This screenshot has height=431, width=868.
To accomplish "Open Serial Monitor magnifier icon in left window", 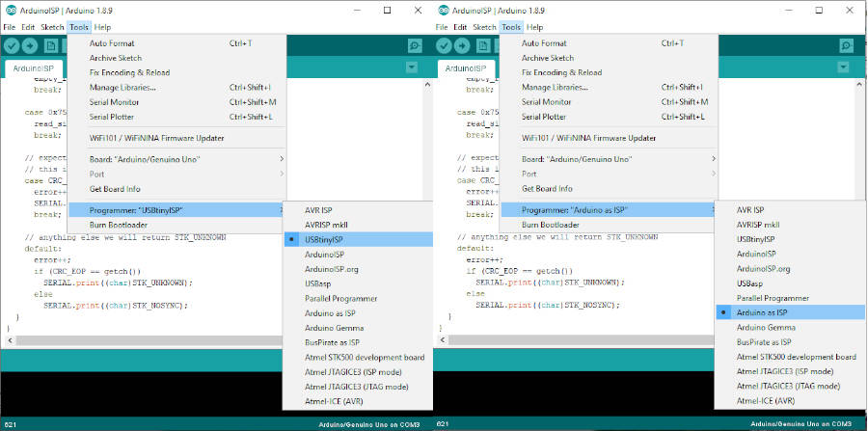I will tap(415, 46).
